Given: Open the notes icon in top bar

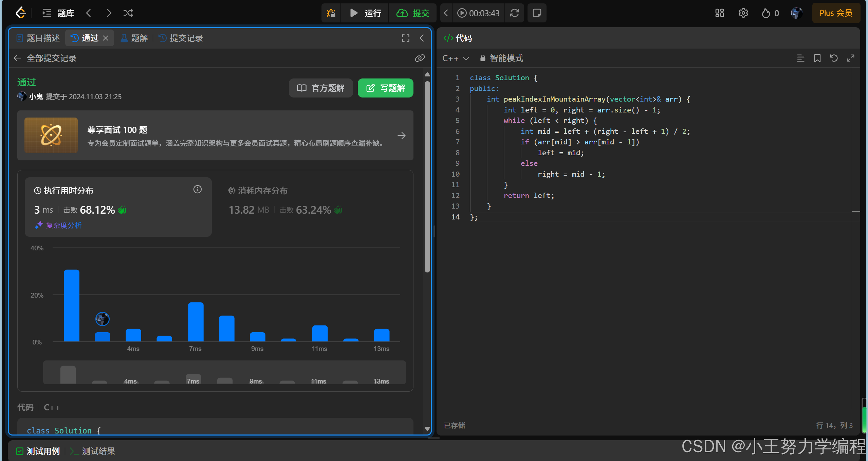Looking at the screenshot, I should tap(537, 13).
